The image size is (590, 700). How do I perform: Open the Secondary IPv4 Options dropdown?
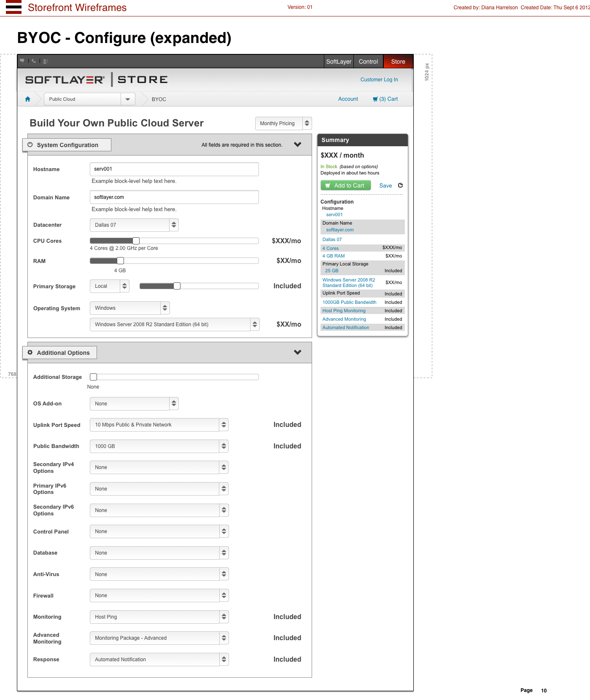[x=159, y=467]
